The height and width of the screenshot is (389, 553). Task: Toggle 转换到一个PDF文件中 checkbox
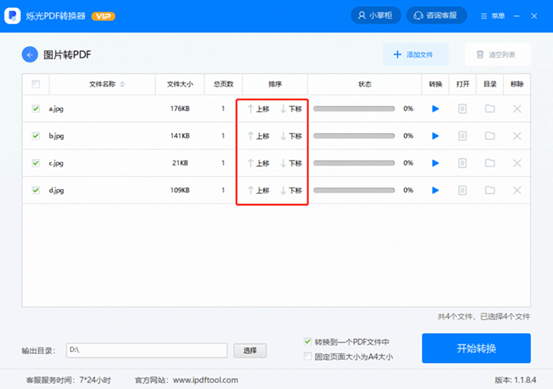click(308, 341)
